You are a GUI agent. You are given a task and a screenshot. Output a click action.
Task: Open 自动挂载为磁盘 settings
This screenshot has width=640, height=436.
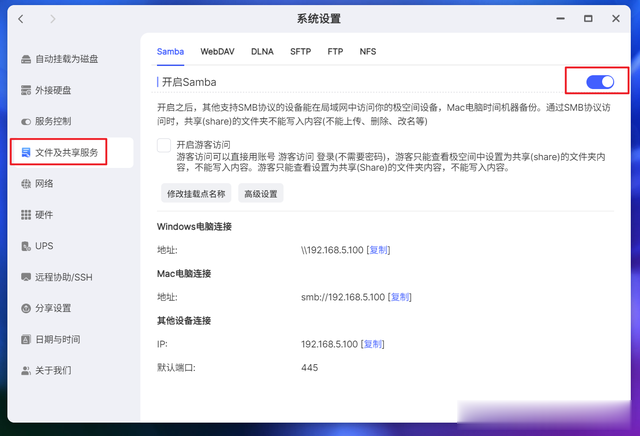(x=67, y=59)
